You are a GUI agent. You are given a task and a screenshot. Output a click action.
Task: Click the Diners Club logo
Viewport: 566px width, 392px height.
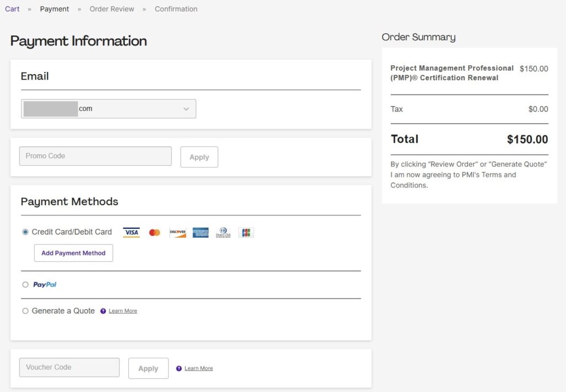pos(223,232)
